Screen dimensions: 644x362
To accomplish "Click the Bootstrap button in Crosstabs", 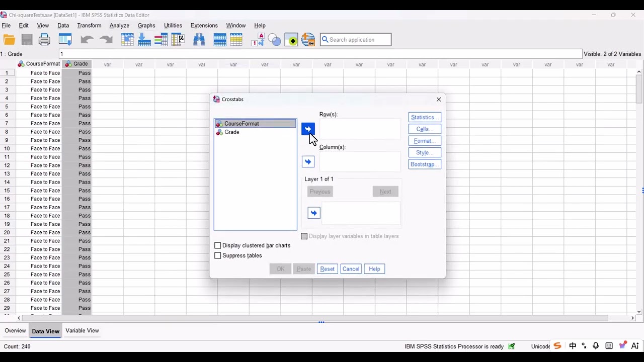I will tap(425, 164).
